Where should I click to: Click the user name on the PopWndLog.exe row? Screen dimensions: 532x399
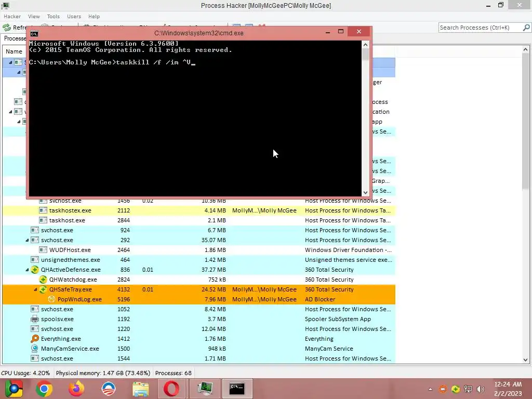pyautogui.click(x=264, y=299)
